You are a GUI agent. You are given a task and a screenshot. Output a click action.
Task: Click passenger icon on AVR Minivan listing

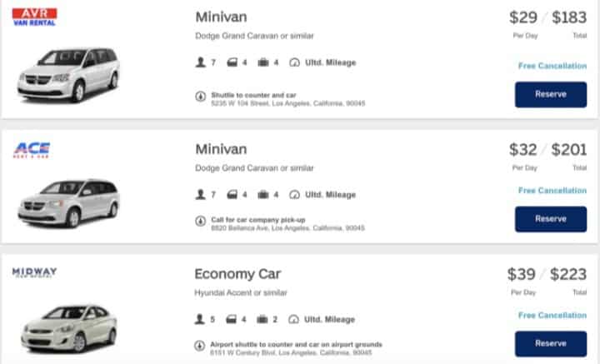pyautogui.click(x=200, y=62)
